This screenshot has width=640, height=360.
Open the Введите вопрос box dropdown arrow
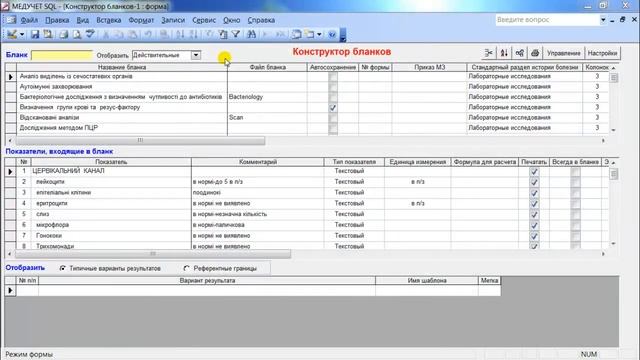603,20
